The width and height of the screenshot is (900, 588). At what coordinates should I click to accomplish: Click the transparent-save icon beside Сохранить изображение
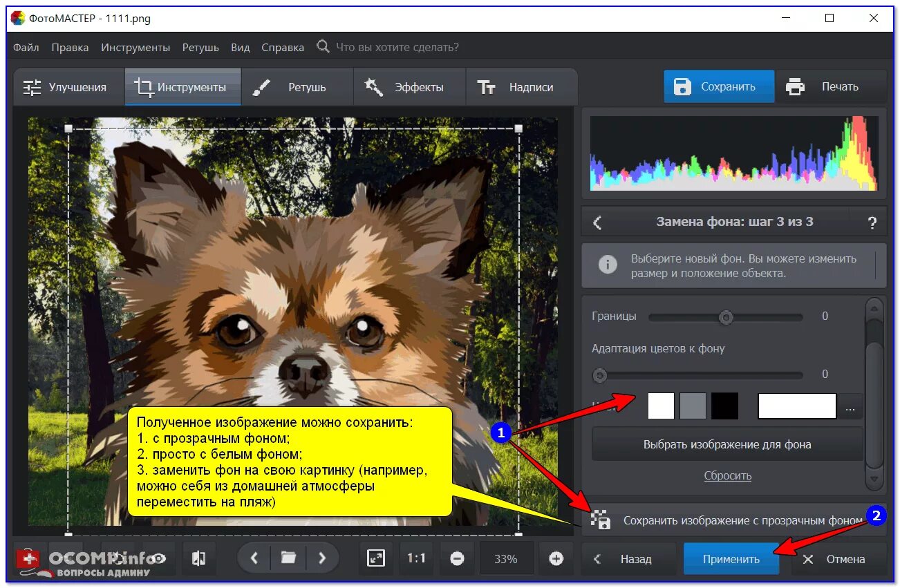coord(601,520)
